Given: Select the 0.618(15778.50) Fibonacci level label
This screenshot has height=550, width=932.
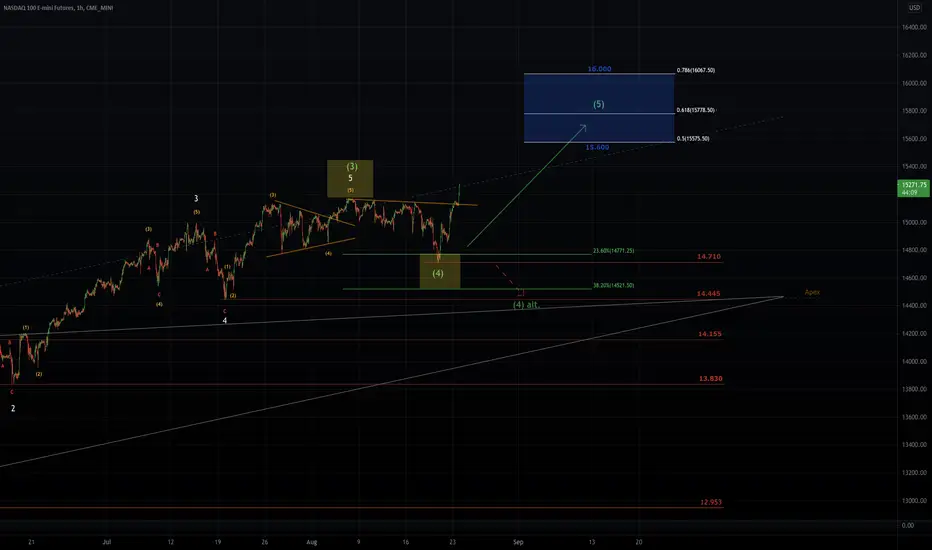Looking at the screenshot, I should [x=696, y=110].
